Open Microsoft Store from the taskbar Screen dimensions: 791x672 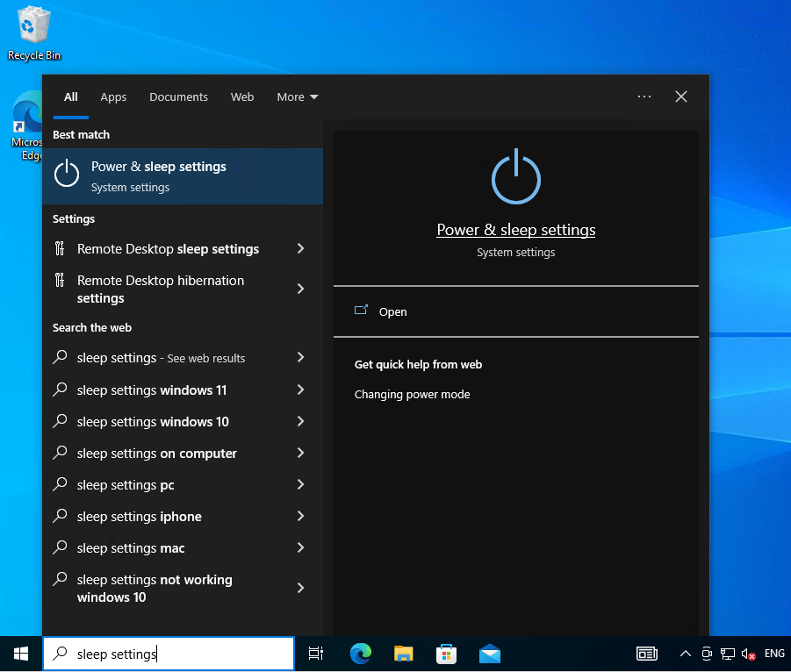(447, 654)
